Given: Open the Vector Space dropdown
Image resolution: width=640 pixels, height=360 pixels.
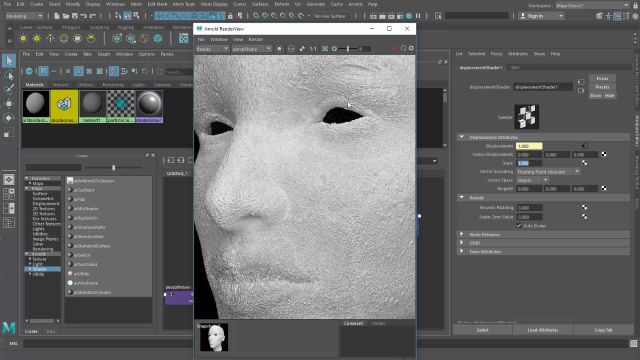Looking at the screenshot, I should coord(532,180).
